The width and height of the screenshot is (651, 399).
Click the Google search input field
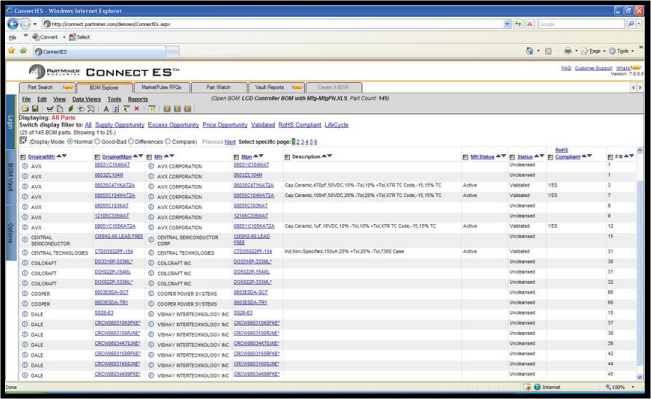[581, 24]
